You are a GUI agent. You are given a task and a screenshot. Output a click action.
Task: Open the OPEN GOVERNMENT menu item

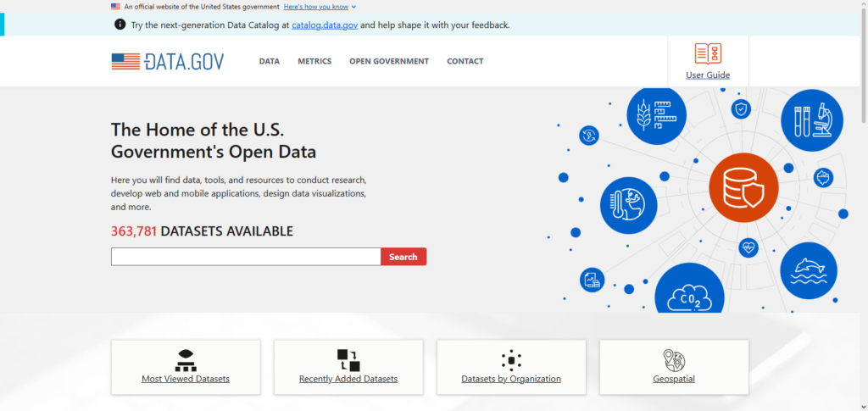point(389,61)
